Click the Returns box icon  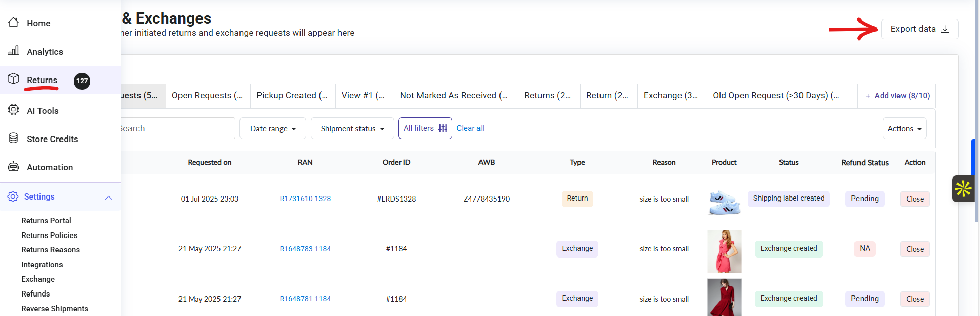click(14, 79)
